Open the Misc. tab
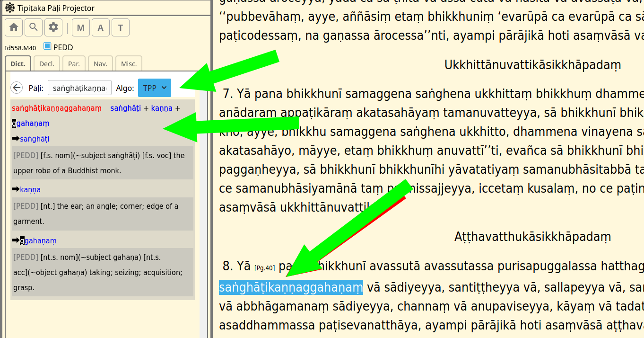This screenshot has width=644, height=338. (x=129, y=63)
